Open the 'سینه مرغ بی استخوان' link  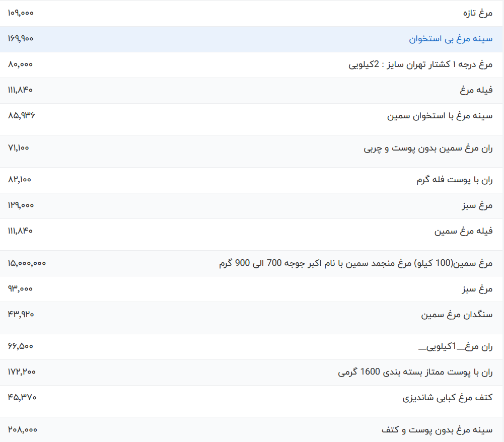click(x=450, y=39)
